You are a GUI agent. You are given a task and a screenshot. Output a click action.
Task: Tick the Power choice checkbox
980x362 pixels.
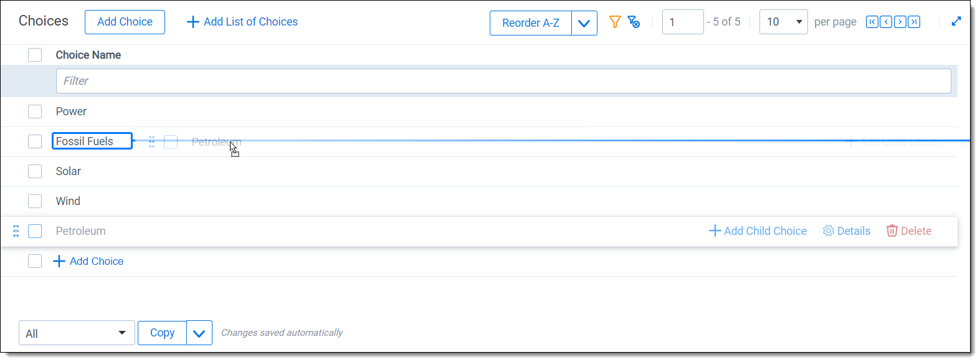coord(35,112)
